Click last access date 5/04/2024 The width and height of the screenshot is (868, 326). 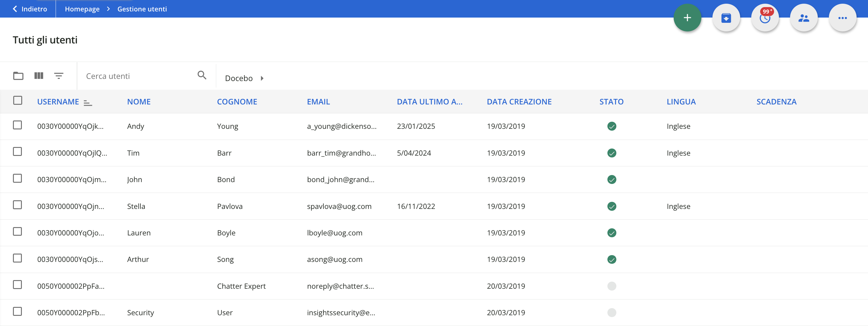[x=414, y=153]
